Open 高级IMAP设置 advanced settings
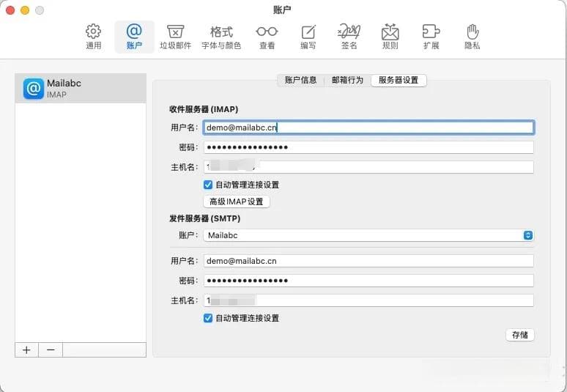The width and height of the screenshot is (567, 392). (x=237, y=201)
